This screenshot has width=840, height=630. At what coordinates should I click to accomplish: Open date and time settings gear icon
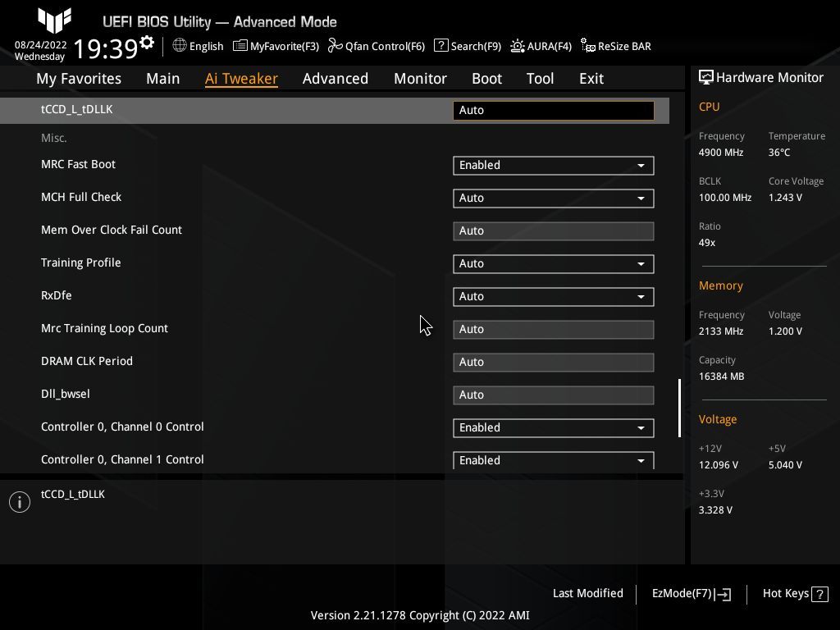click(x=147, y=42)
